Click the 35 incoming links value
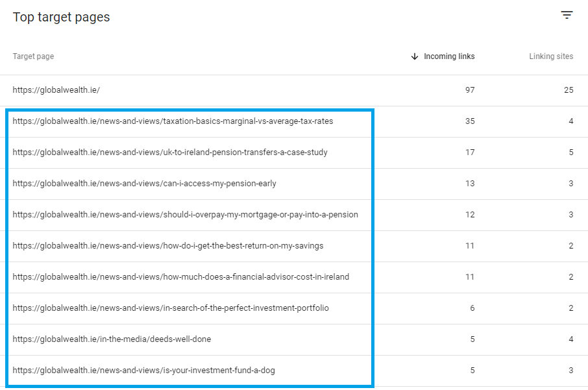The image size is (588, 390). point(469,121)
